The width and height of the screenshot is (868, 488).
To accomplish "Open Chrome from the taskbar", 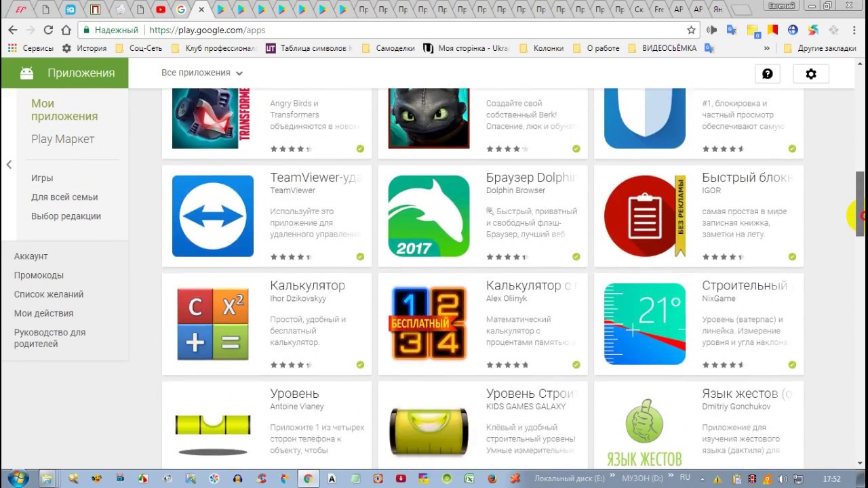I will (x=308, y=479).
